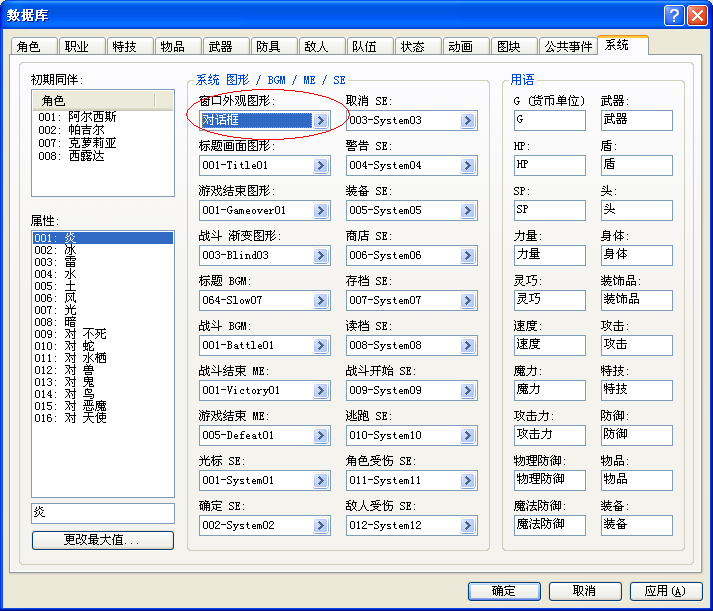This screenshot has height=611, width=713.
Task: Open picker arrow for 007-System07 存档 SE
Action: [x=468, y=300]
